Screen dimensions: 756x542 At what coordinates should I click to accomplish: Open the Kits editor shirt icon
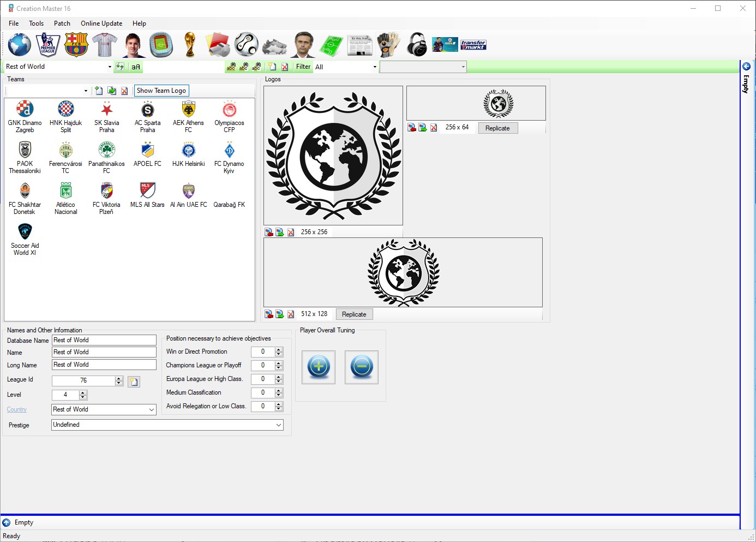105,45
